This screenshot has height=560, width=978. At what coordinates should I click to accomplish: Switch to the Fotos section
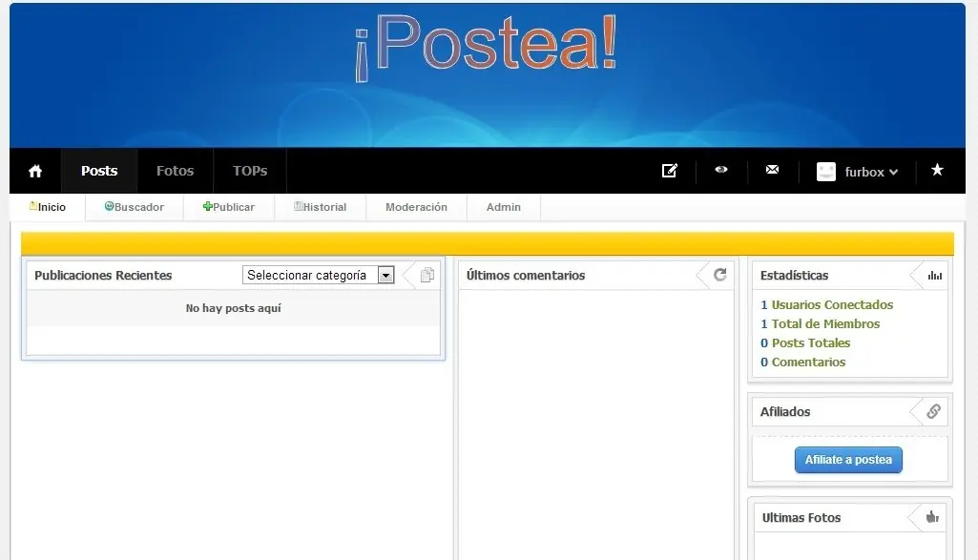coord(176,171)
